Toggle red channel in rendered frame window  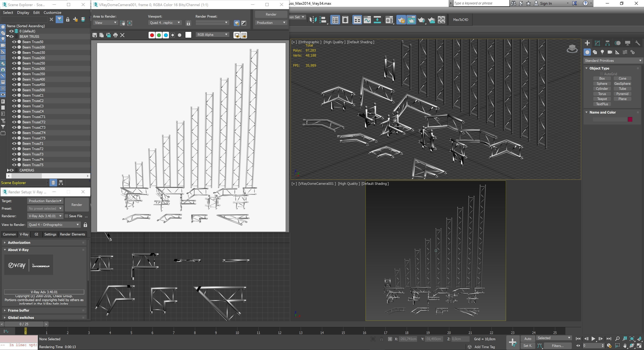point(152,35)
